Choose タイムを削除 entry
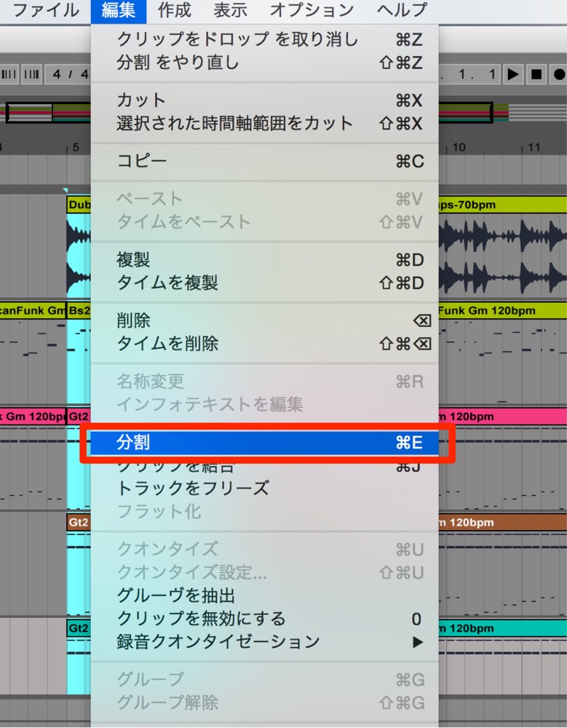 click(x=265, y=344)
